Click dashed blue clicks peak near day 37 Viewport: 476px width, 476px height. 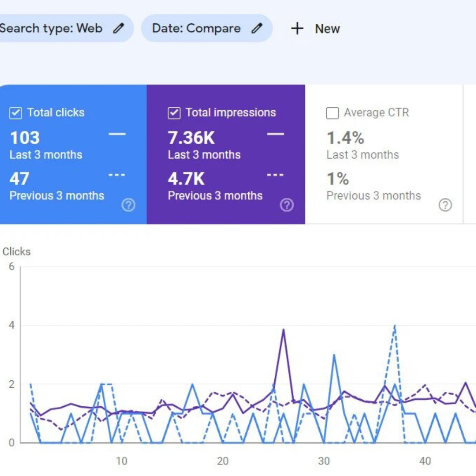pos(395,326)
